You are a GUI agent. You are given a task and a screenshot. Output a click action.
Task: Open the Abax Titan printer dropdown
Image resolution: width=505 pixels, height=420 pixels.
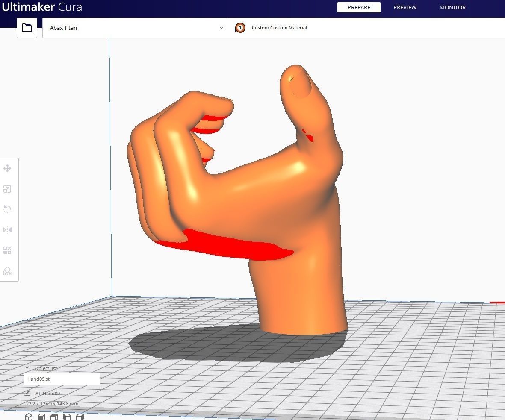coord(136,28)
